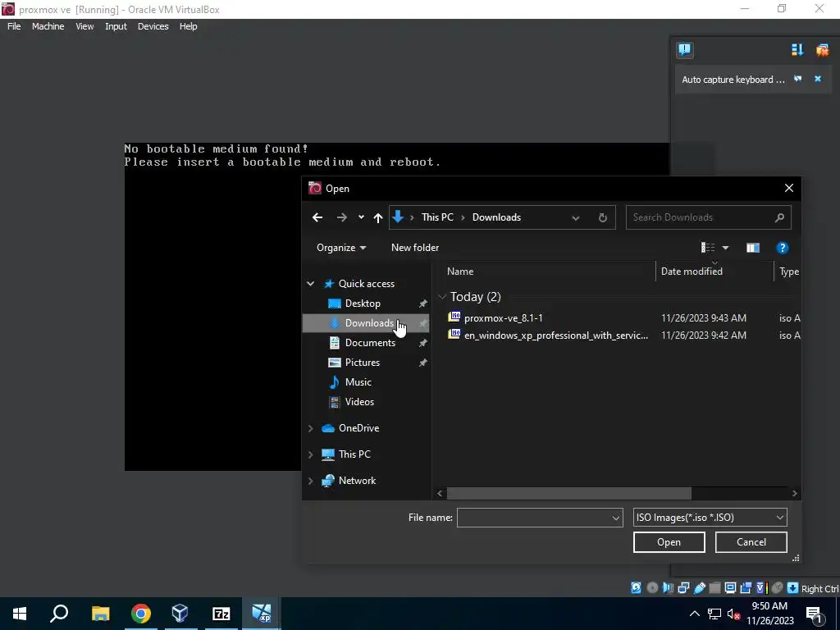The height and width of the screenshot is (630, 840).
Task: Expand the Network tree node
Action: (x=310, y=481)
